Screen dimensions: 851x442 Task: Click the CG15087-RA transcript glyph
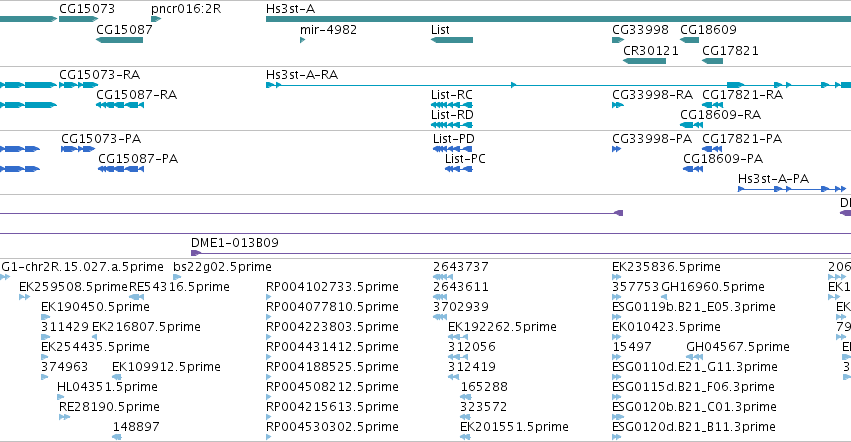tap(120, 105)
